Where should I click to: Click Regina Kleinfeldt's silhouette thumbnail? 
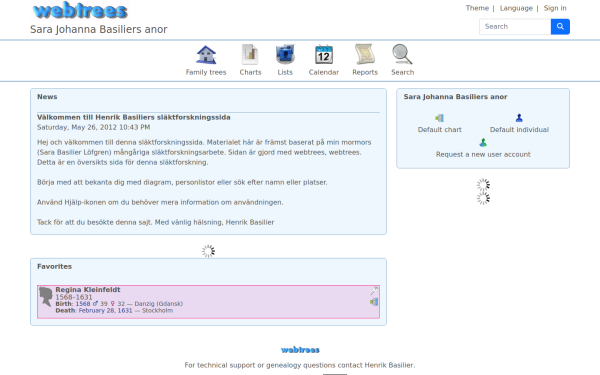46,297
